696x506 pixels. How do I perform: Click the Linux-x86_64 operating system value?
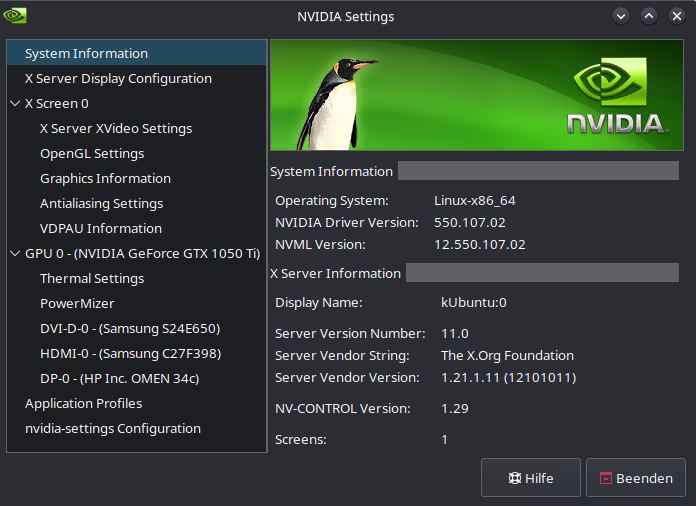click(475, 201)
